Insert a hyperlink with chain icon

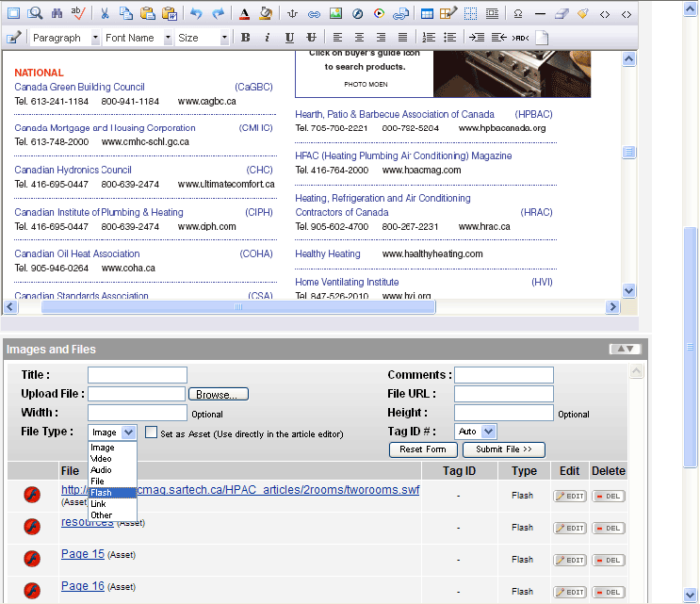(x=315, y=14)
